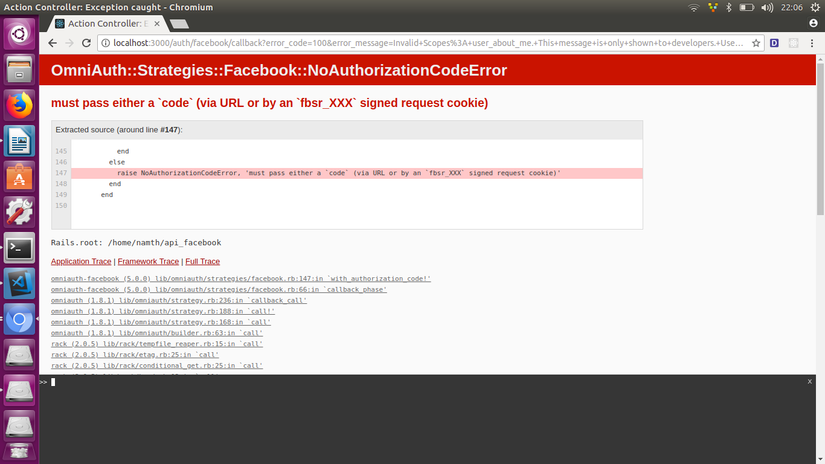The image size is (825, 464).
Task: Open the Terminal from the dock
Action: click(x=19, y=248)
